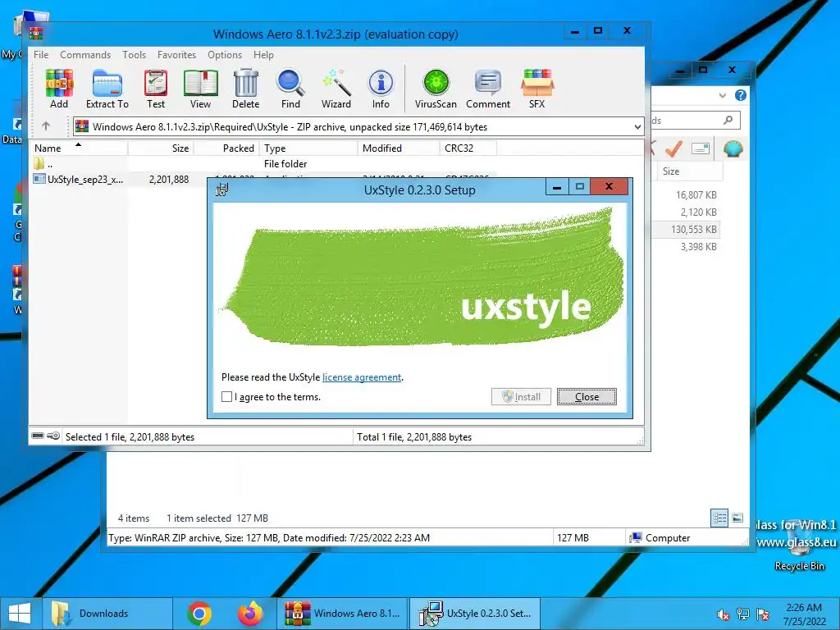Open the license agreement link

pos(362,377)
